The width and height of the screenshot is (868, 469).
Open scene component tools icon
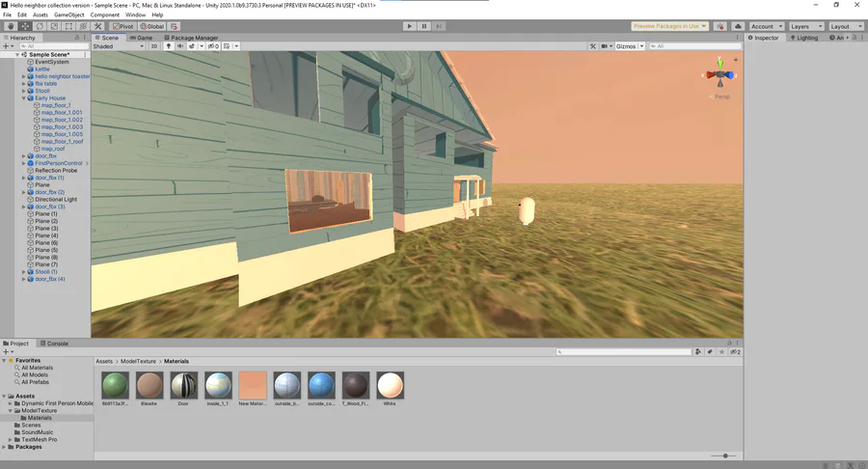pos(593,46)
